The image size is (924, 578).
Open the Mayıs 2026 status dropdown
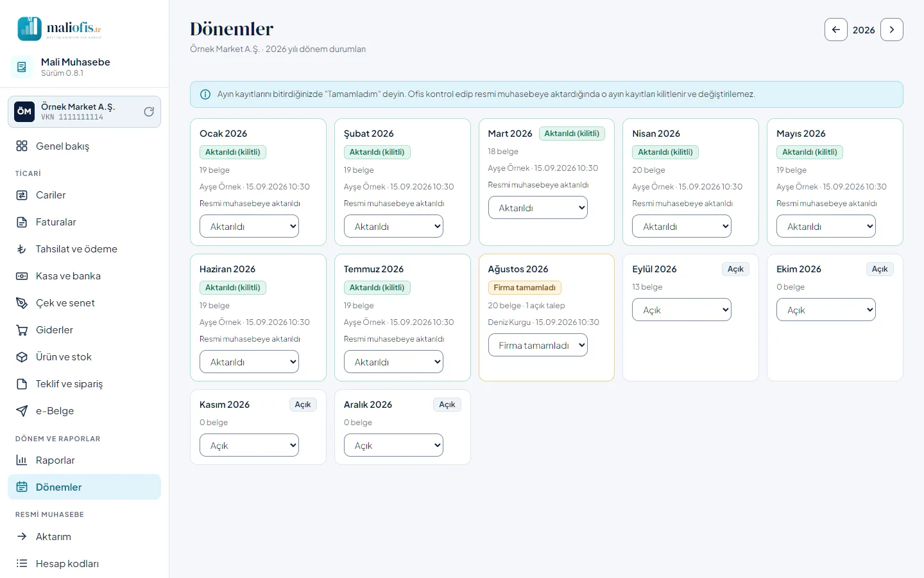click(826, 226)
